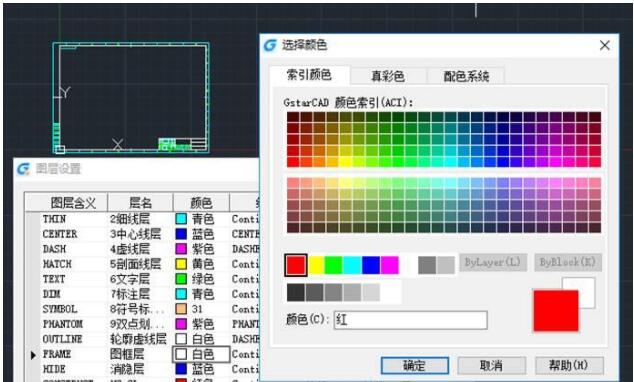The image size is (634, 382).
Task: Click the green color box of TEXT layer
Action: [x=181, y=279]
